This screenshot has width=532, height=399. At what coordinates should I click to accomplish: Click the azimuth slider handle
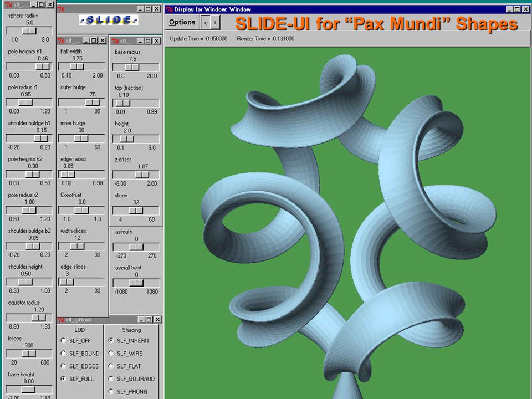pyautogui.click(x=136, y=247)
